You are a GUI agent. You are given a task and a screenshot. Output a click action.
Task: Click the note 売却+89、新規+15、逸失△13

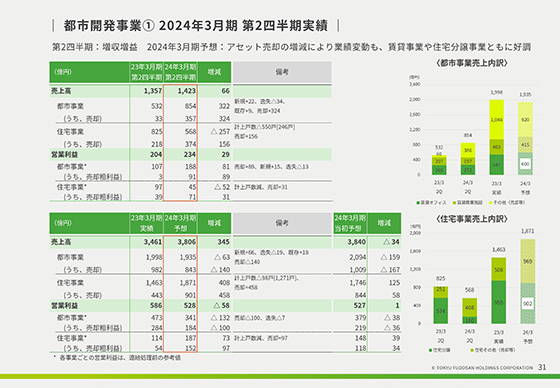coord(271,167)
